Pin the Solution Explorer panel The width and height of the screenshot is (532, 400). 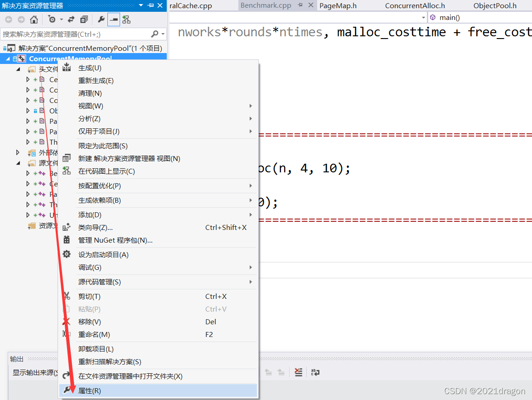(x=151, y=5)
